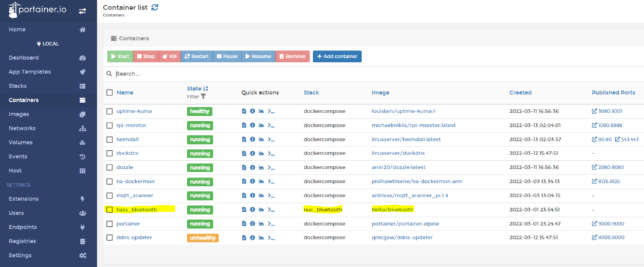
Task: Toggle sidebar collapse arrows next to Portainer logo
Action: [x=82, y=11]
